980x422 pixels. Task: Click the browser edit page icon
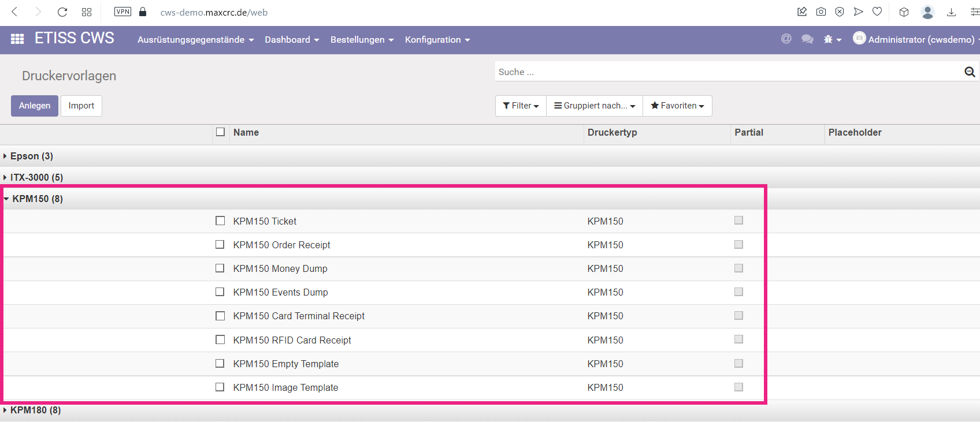point(802,12)
